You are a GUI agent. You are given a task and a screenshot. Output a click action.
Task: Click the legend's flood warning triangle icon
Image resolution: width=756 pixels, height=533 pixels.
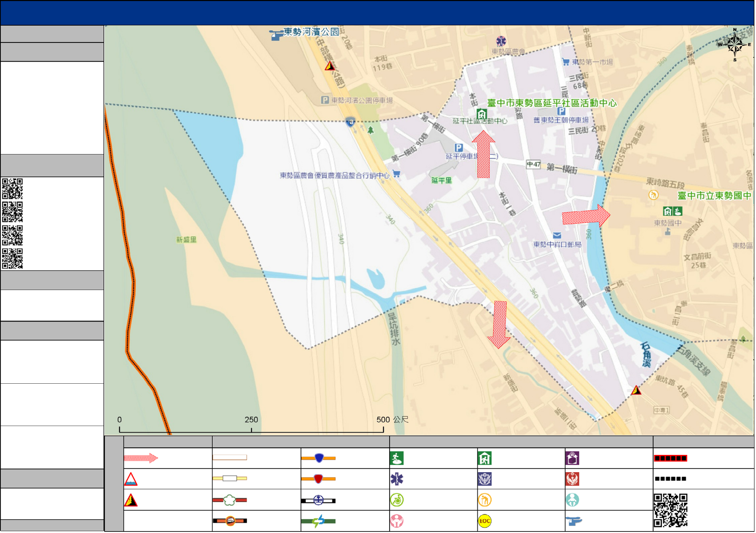(131, 479)
